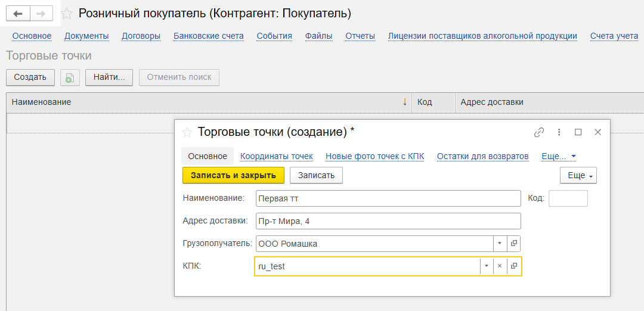The height and width of the screenshot is (311, 644).
Task: Open the Остатки для возвратов tab
Action: [x=482, y=156]
